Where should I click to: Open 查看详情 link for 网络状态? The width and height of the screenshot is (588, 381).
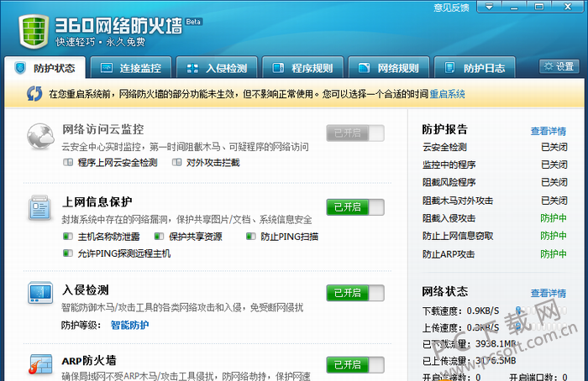point(549,293)
